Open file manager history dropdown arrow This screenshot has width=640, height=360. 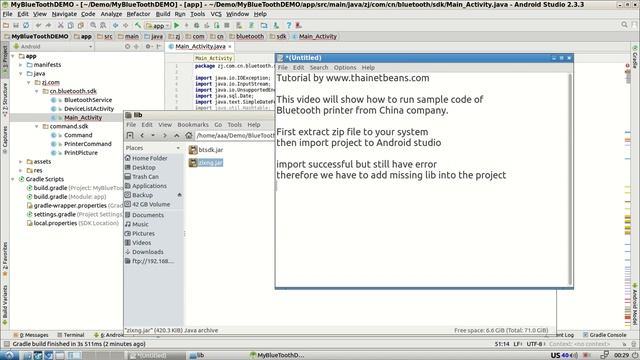pos(153,135)
